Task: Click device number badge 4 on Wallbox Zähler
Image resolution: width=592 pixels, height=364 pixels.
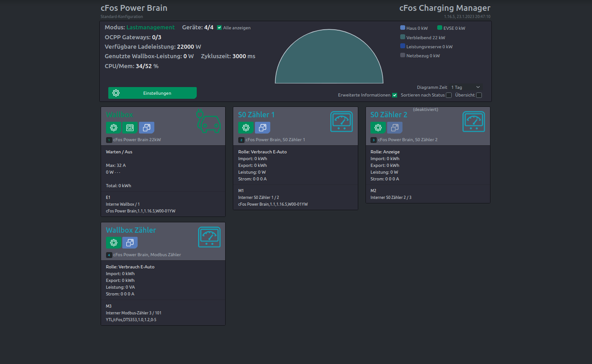Action: coord(109,255)
